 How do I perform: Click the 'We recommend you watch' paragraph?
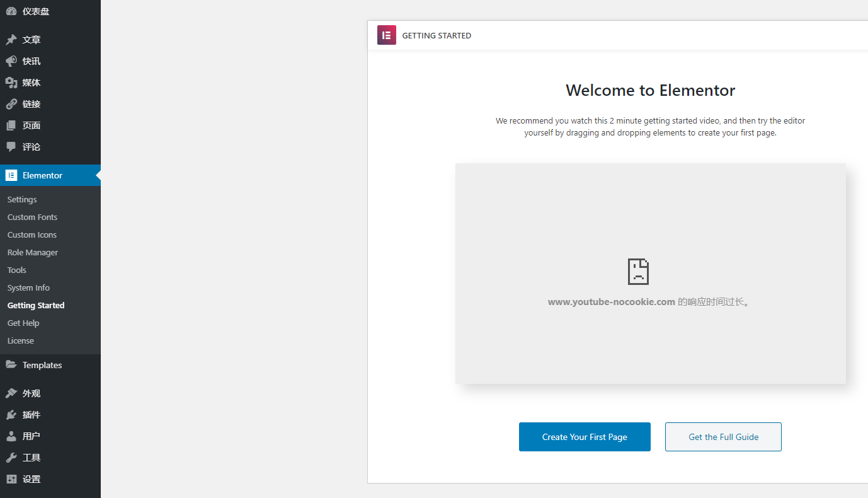pyautogui.click(x=651, y=127)
